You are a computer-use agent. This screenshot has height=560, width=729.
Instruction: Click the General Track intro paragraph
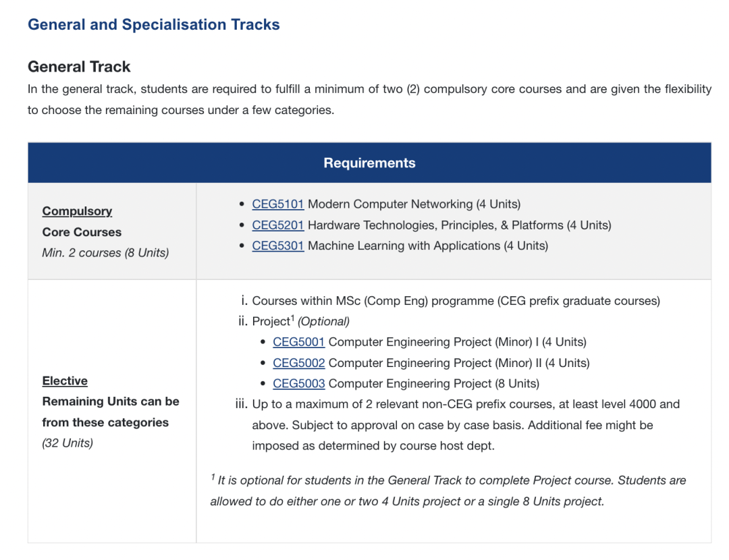pyautogui.click(x=369, y=99)
